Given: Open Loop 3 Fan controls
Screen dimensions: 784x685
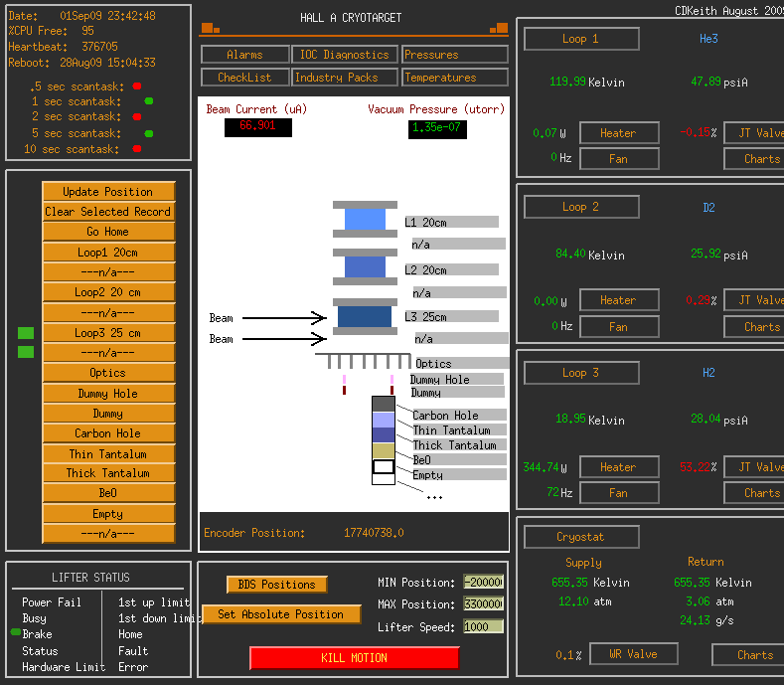Looking at the screenshot, I should (x=619, y=493).
